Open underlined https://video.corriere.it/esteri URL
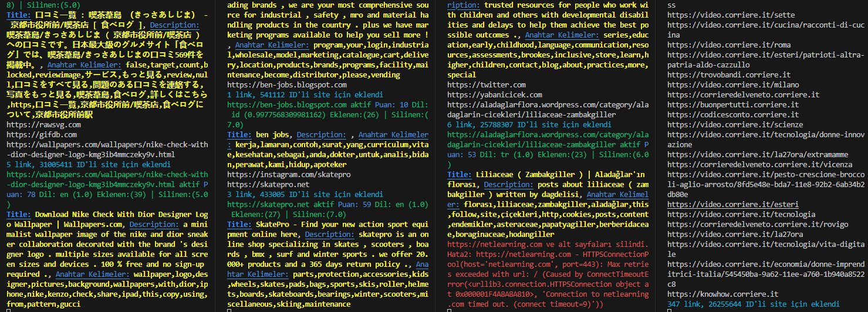 tap(733, 204)
